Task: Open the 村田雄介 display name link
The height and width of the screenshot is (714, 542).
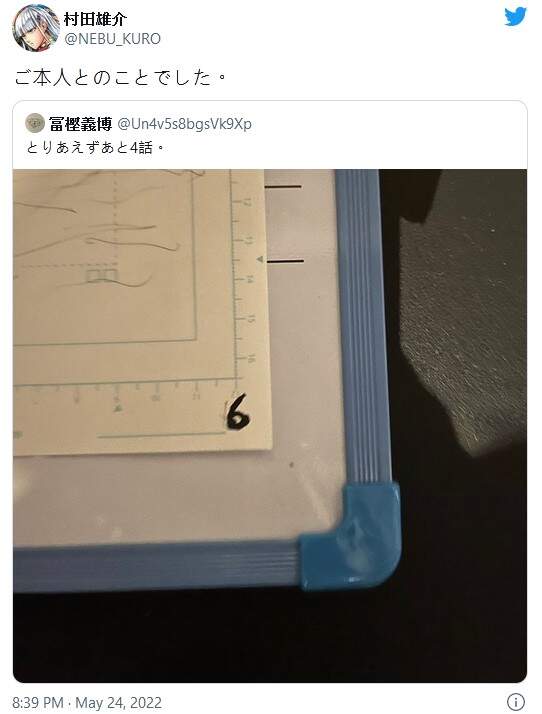Action: (x=95, y=19)
